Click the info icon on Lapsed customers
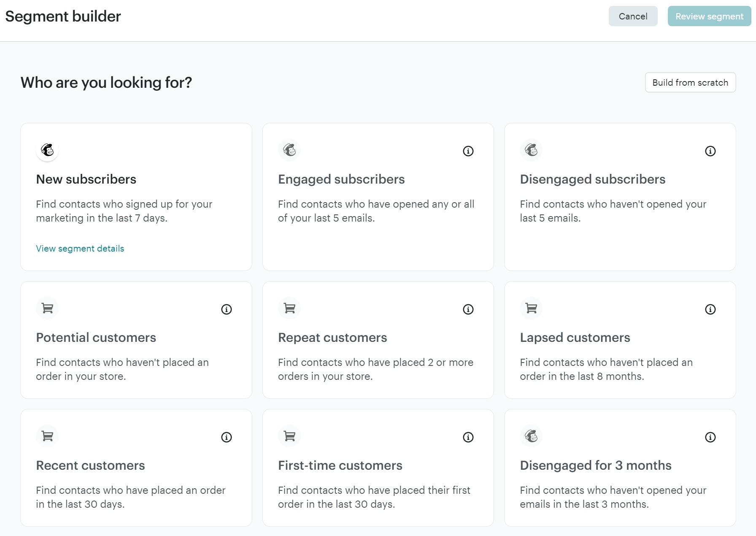Viewport: 756px width, 536px height. (x=710, y=309)
